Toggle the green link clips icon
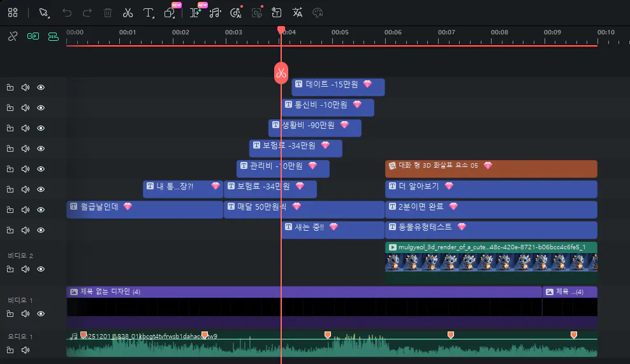630x364 pixels. coord(33,36)
